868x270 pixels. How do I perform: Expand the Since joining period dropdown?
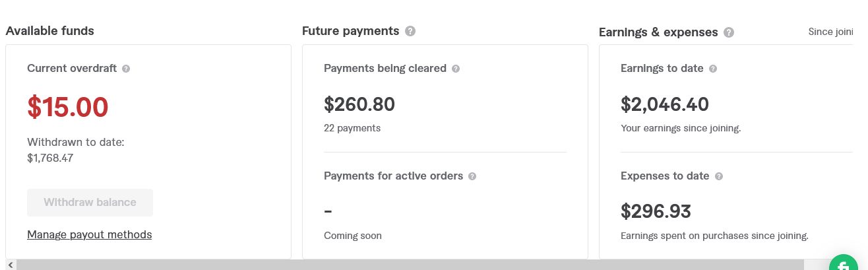pos(830,32)
